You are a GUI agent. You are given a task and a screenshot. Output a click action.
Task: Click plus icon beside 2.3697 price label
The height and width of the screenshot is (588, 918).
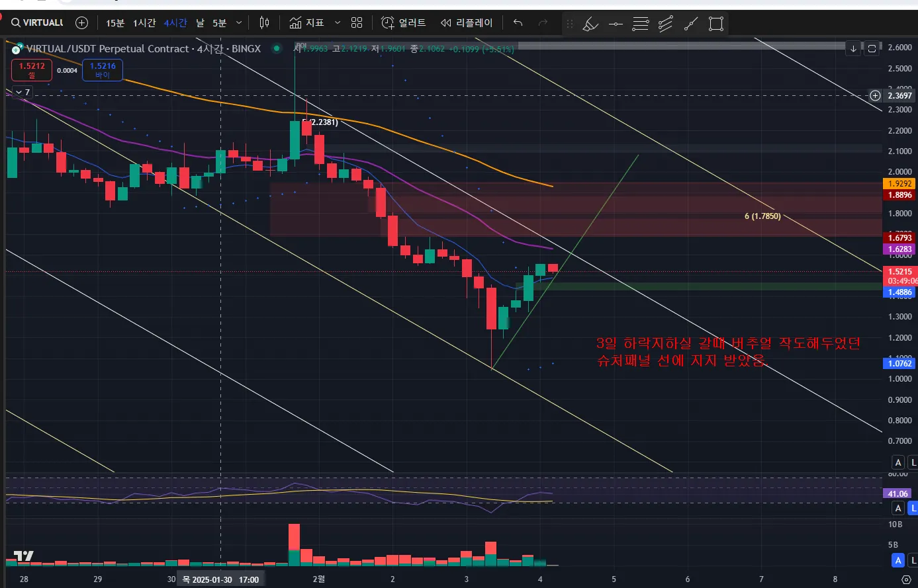click(875, 95)
